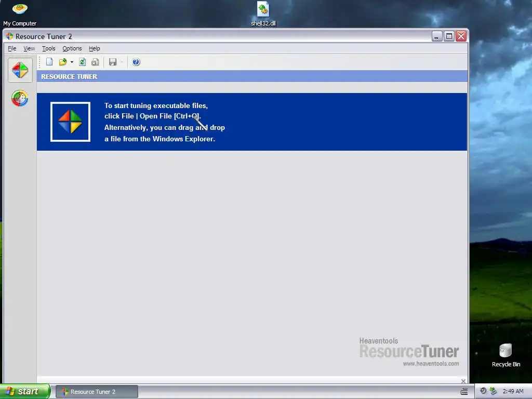The height and width of the screenshot is (399, 532).
Task: Click the Open File folder icon
Action: pyautogui.click(x=63, y=62)
